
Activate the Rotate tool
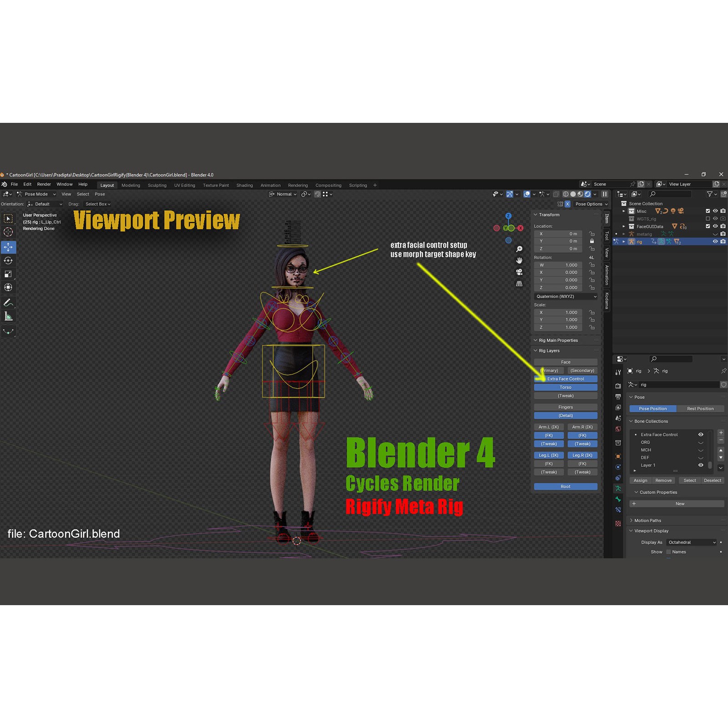tap(8, 261)
